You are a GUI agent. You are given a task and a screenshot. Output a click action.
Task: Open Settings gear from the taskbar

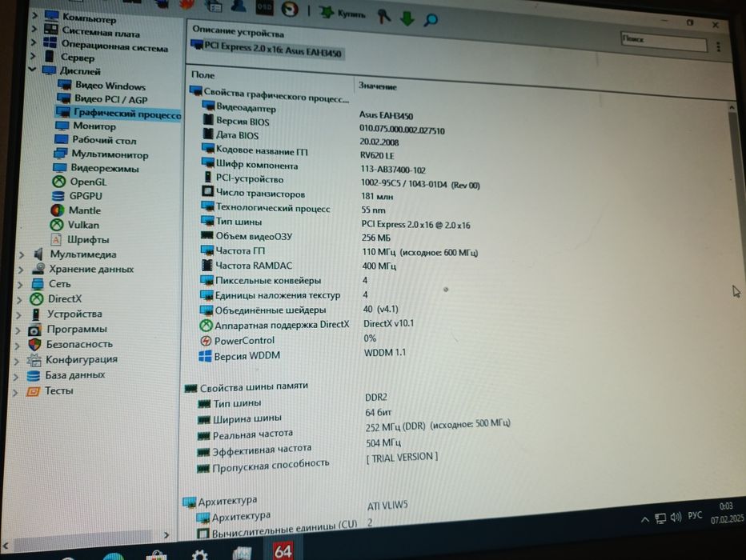point(200,554)
